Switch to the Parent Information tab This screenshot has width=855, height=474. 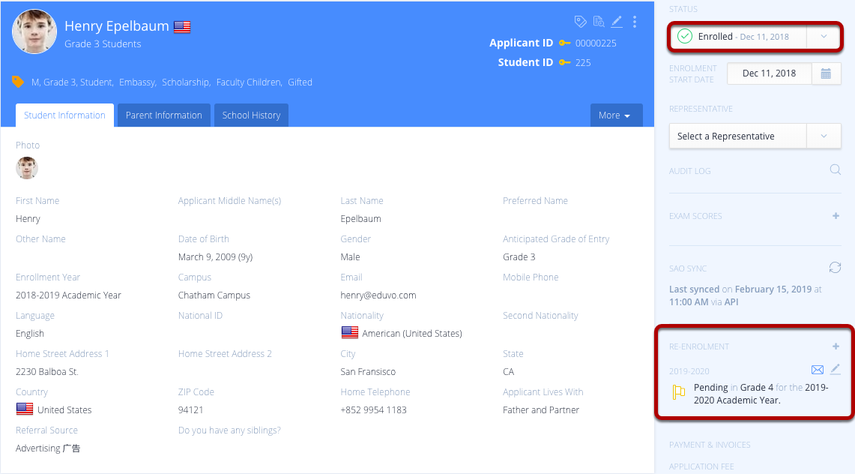[164, 115]
